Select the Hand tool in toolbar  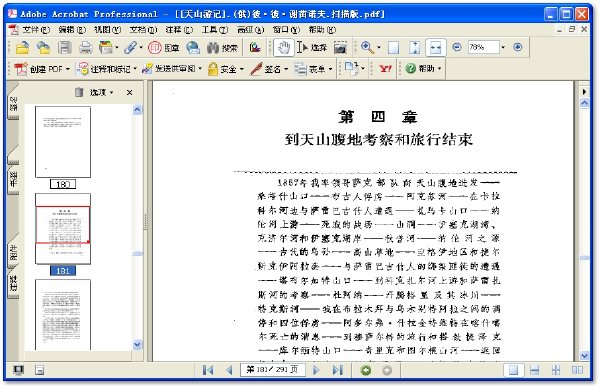284,47
